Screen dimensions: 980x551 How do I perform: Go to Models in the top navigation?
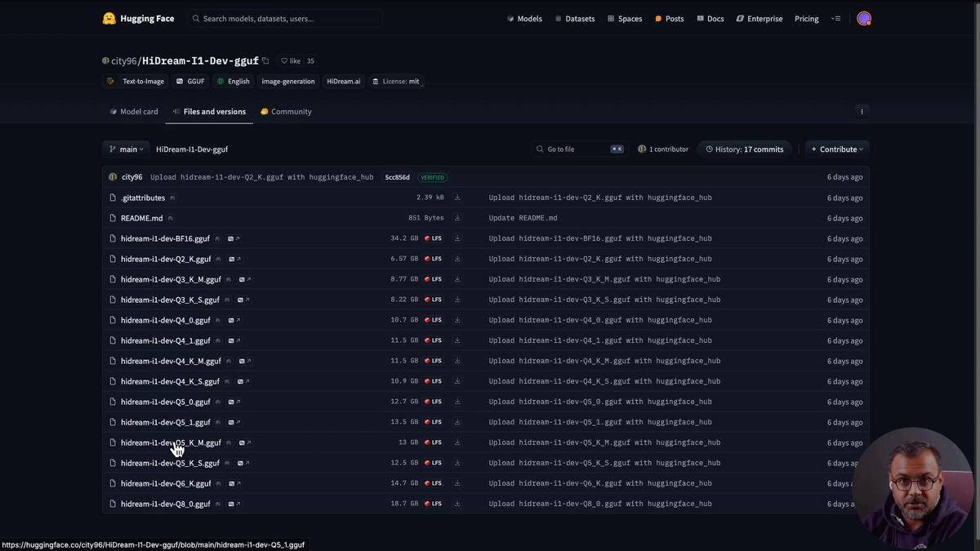click(524, 18)
